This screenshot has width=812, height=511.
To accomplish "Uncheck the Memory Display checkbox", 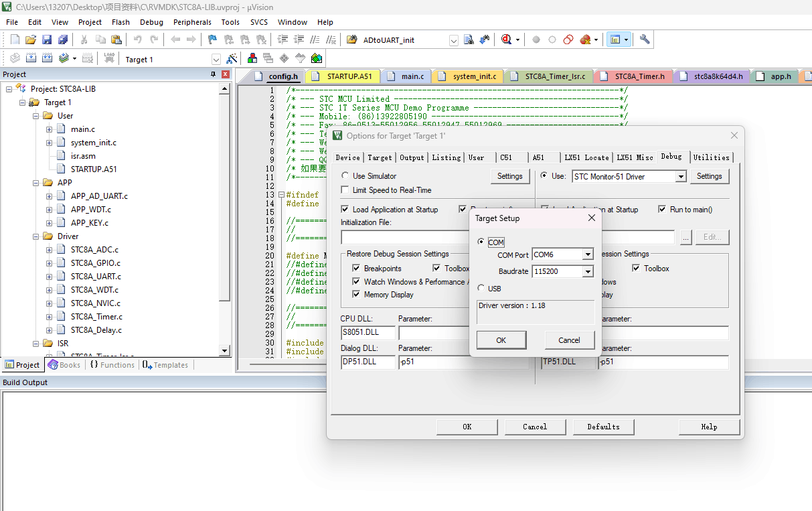I will 357,295.
